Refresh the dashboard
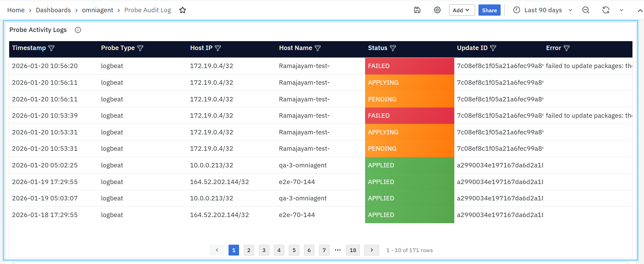 (606, 10)
